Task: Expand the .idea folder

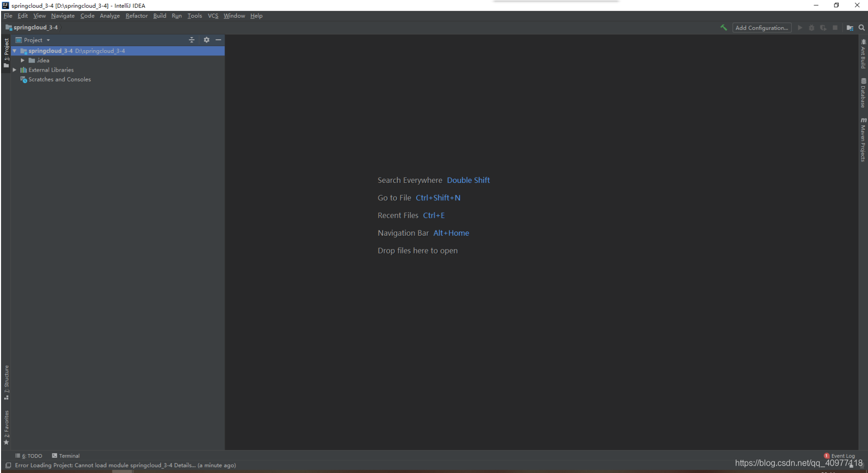Action: [22, 60]
